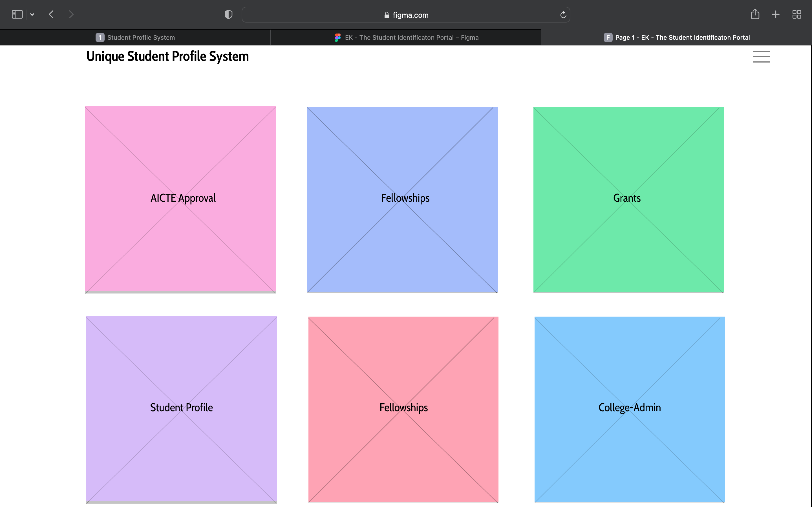Open the light blue College-Admin tile

tap(630, 409)
